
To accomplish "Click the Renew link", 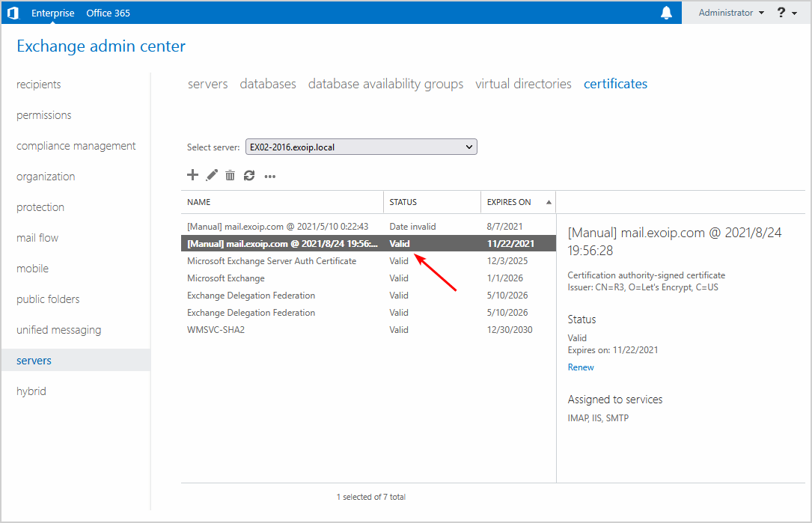I will [x=581, y=367].
